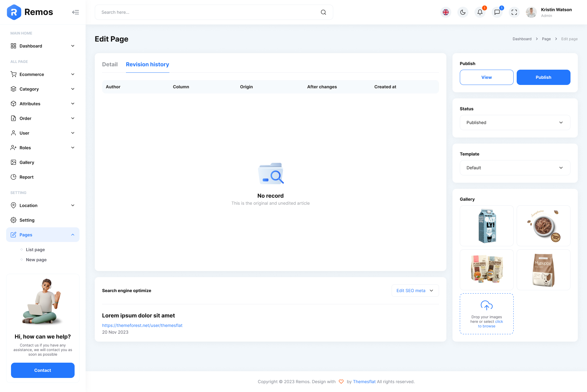587x392 pixels.
Task: Open the themeforest.net URL link
Action: pyautogui.click(x=142, y=325)
